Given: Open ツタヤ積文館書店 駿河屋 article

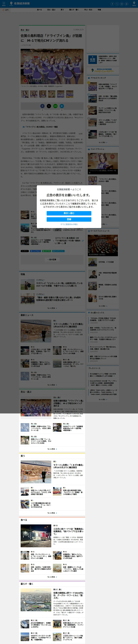Looking at the screenshot, I should pos(41,505).
